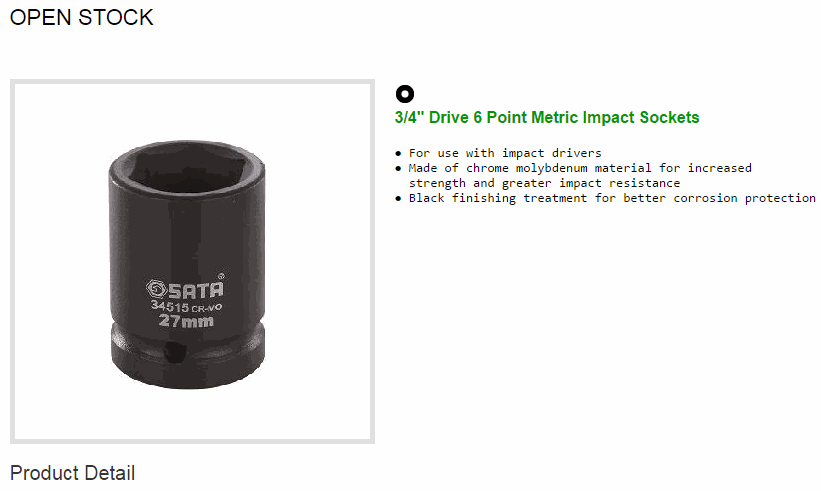The height and width of the screenshot is (491, 821).
Task: Select the first bullet point marker
Action: pyautogui.click(x=398, y=154)
